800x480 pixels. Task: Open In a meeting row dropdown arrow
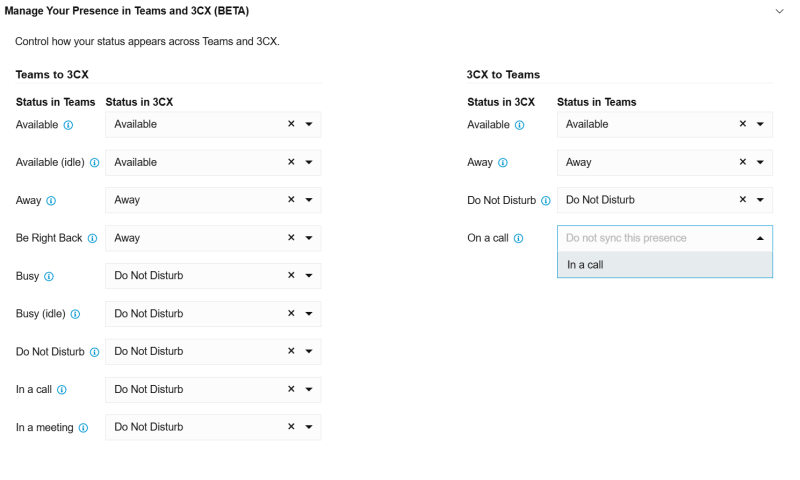[x=309, y=427]
